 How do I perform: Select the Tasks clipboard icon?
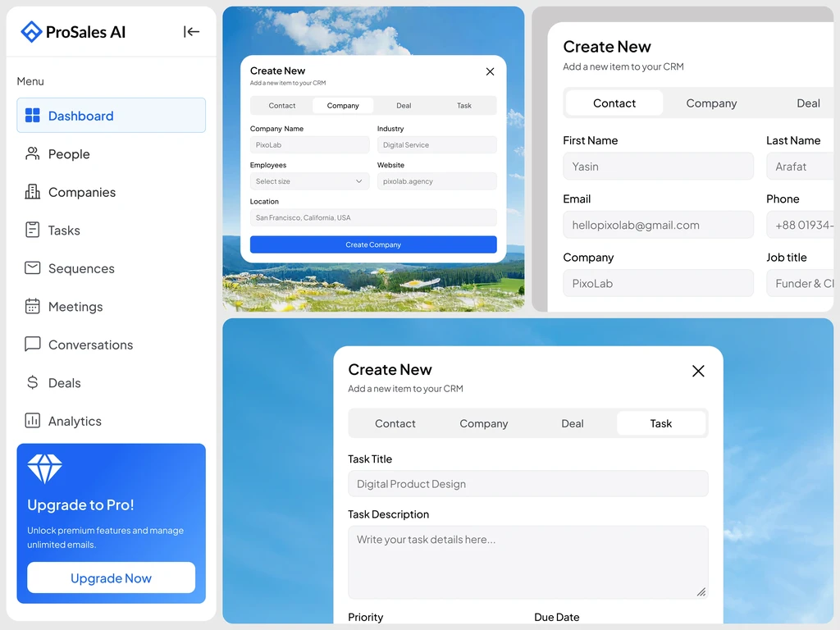[x=33, y=230]
